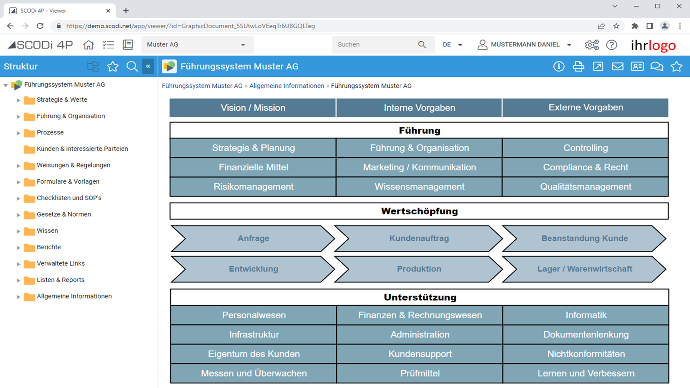The image size is (690, 388).
Task: Click the browser address bar URL
Action: [191, 26]
